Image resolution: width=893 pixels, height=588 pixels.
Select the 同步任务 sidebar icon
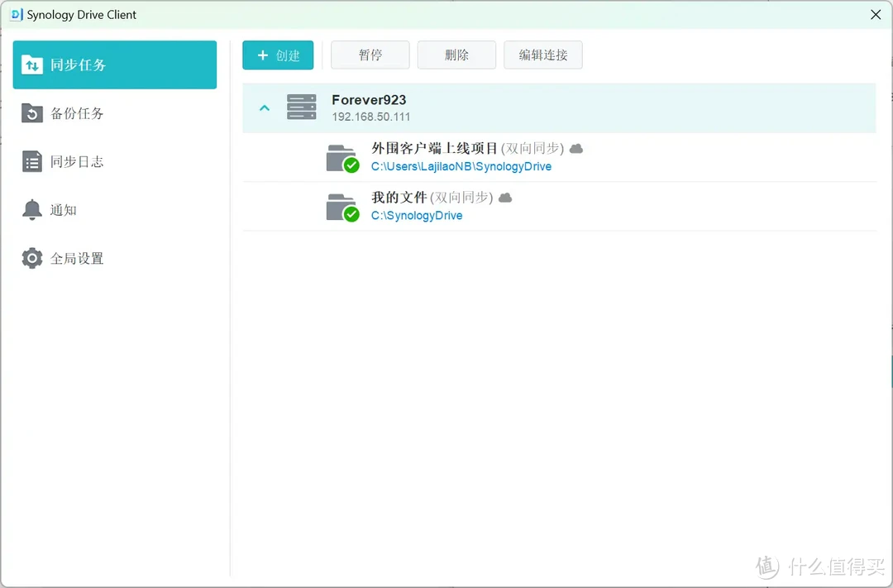click(32, 65)
